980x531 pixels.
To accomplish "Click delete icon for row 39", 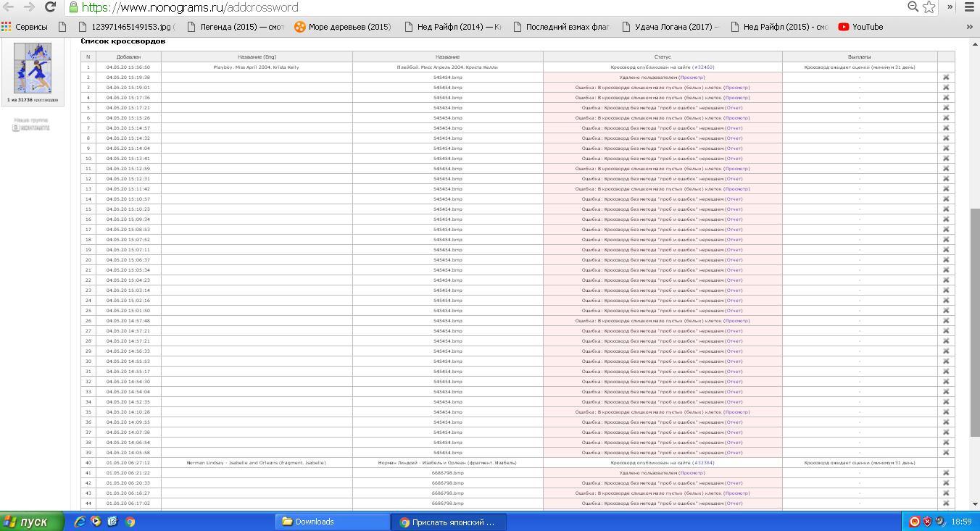I will tap(945, 452).
